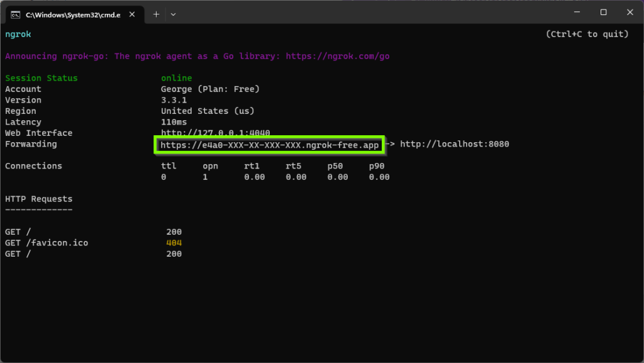Image resolution: width=644 pixels, height=363 pixels.
Task: Click the "(Ctrl+C to quit)" hint text
Action: (x=586, y=34)
